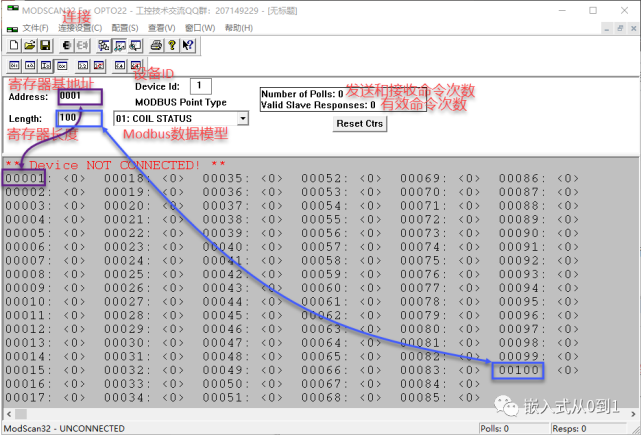Open the 查看(V) menu
Image resolution: width=641 pixels, height=435 pixels.
click(161, 28)
